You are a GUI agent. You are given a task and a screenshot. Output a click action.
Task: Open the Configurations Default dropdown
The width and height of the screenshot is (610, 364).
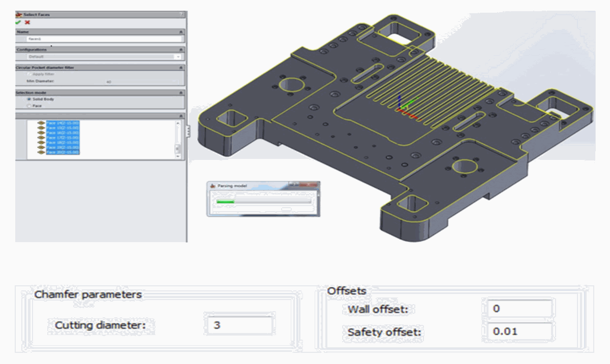click(x=177, y=57)
